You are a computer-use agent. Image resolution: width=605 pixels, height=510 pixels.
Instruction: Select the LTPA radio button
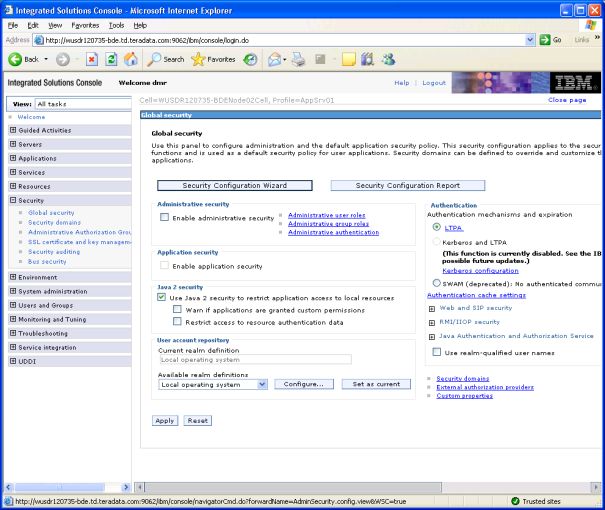[436, 227]
